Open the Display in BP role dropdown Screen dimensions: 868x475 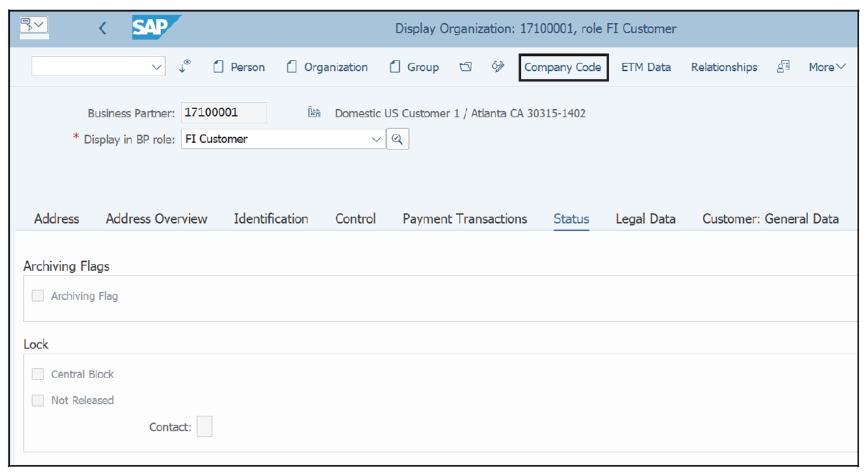376,138
